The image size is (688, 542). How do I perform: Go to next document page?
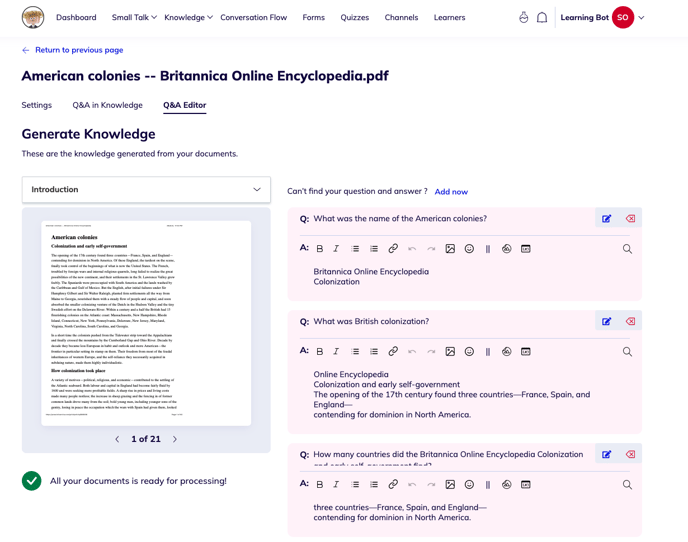(x=175, y=439)
